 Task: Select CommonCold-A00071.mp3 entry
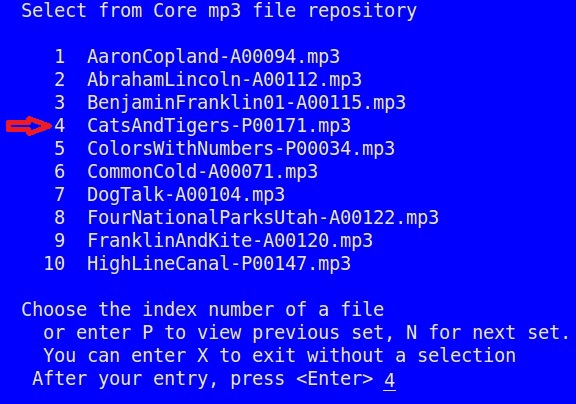pos(202,172)
